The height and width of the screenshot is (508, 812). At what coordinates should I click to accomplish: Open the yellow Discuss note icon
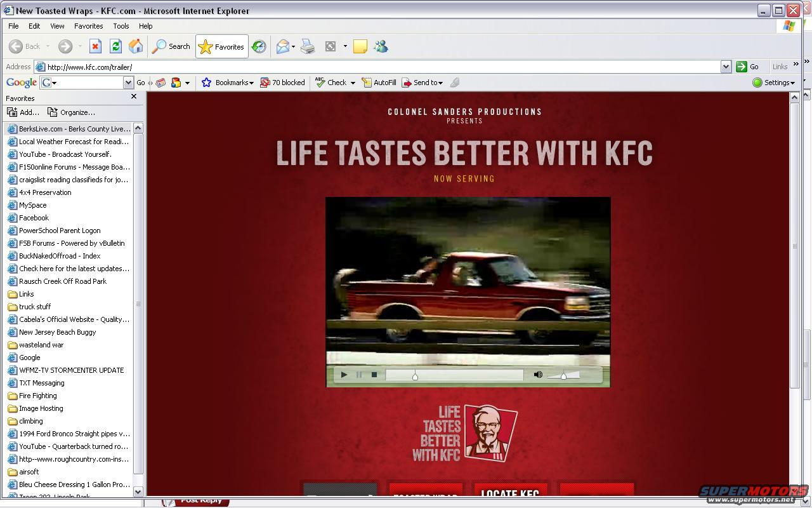pos(360,46)
